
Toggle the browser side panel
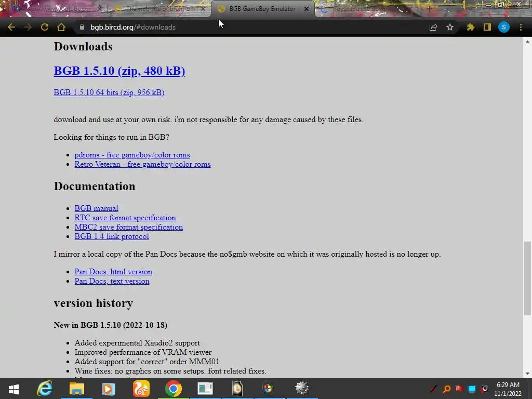point(487,27)
